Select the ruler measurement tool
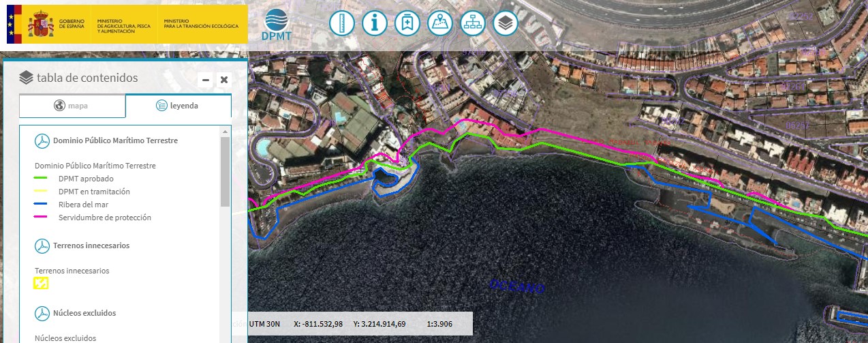Viewport: 868px width, 343px height. pos(341,23)
